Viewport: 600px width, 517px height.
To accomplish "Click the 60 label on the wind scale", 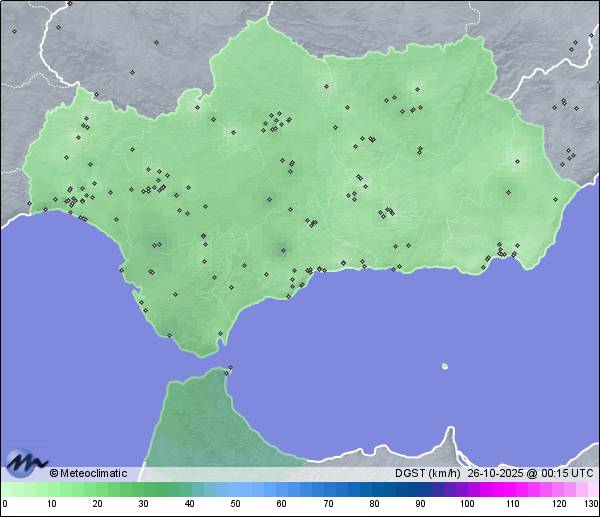I will point(281,504).
